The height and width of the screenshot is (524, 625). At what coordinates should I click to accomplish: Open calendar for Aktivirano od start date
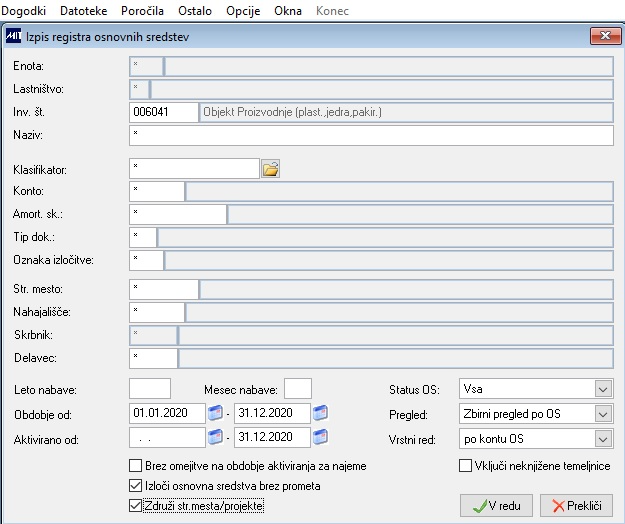tap(215, 437)
